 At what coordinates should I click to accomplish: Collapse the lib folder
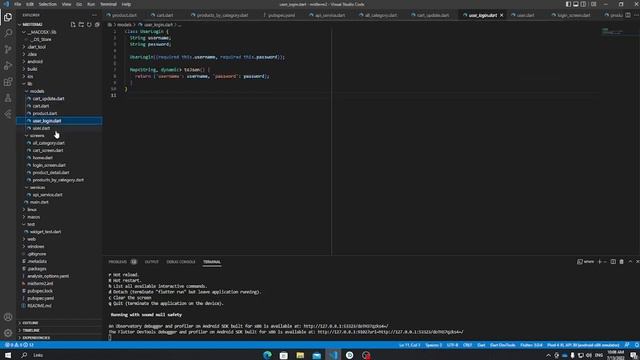click(59, 84)
